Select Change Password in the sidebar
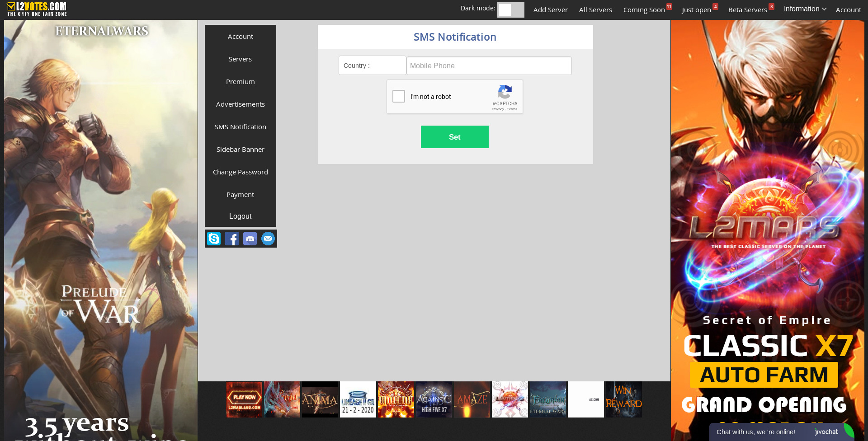The height and width of the screenshot is (441, 868). coord(241,172)
